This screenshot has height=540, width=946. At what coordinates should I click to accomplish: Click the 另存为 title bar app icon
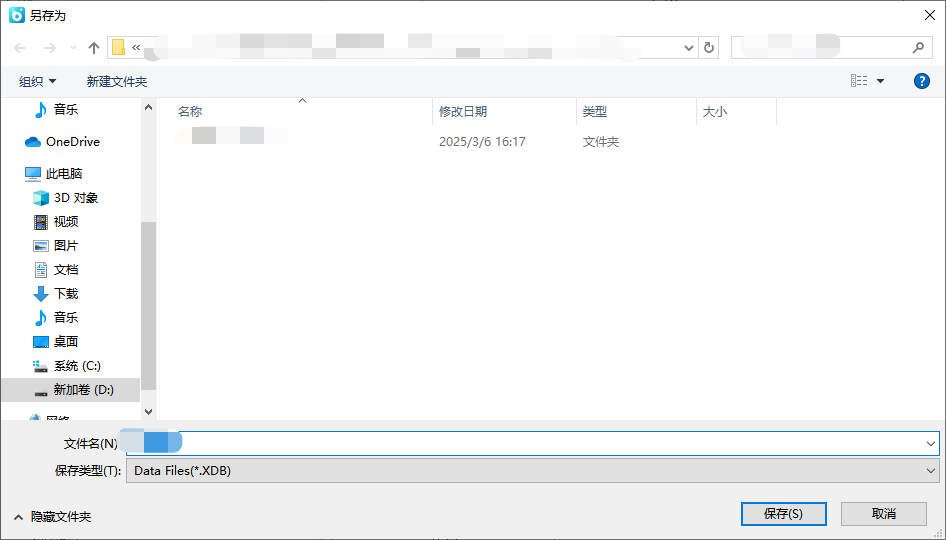(17, 15)
